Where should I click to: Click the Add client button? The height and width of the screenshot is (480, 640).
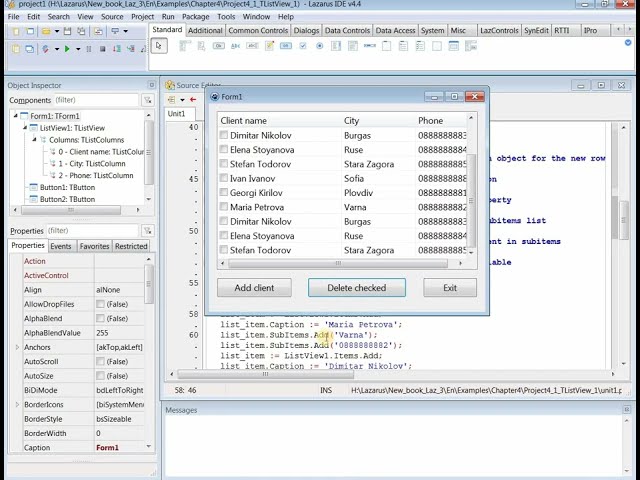[254, 288]
